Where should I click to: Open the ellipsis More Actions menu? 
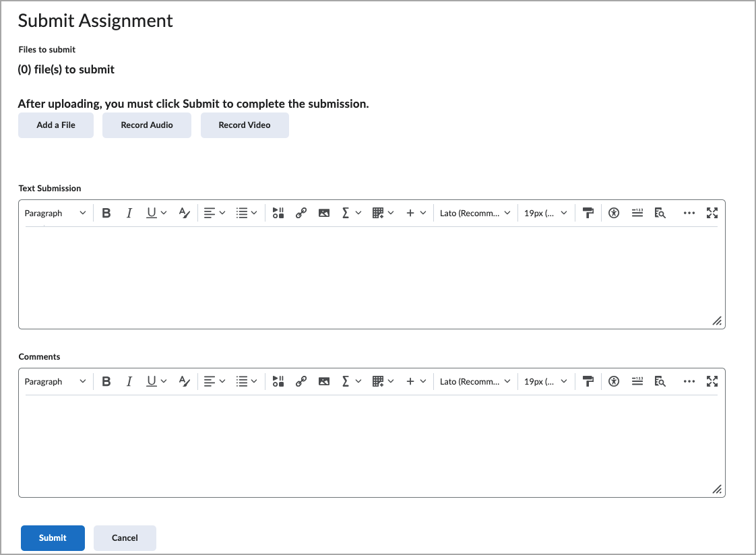click(x=689, y=212)
